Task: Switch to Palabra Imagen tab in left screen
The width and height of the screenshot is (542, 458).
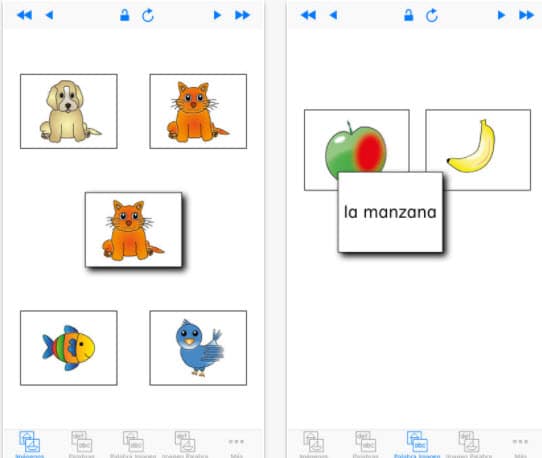Action: (x=133, y=444)
